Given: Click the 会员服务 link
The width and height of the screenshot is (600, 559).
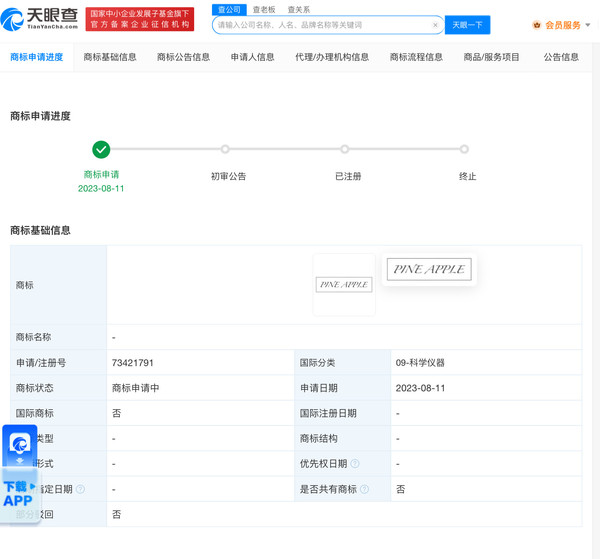Looking at the screenshot, I should [x=563, y=25].
